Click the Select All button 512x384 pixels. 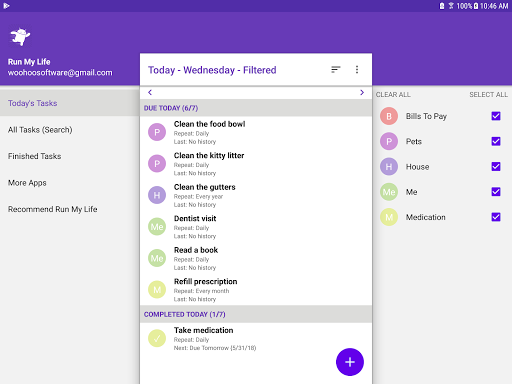tap(488, 95)
